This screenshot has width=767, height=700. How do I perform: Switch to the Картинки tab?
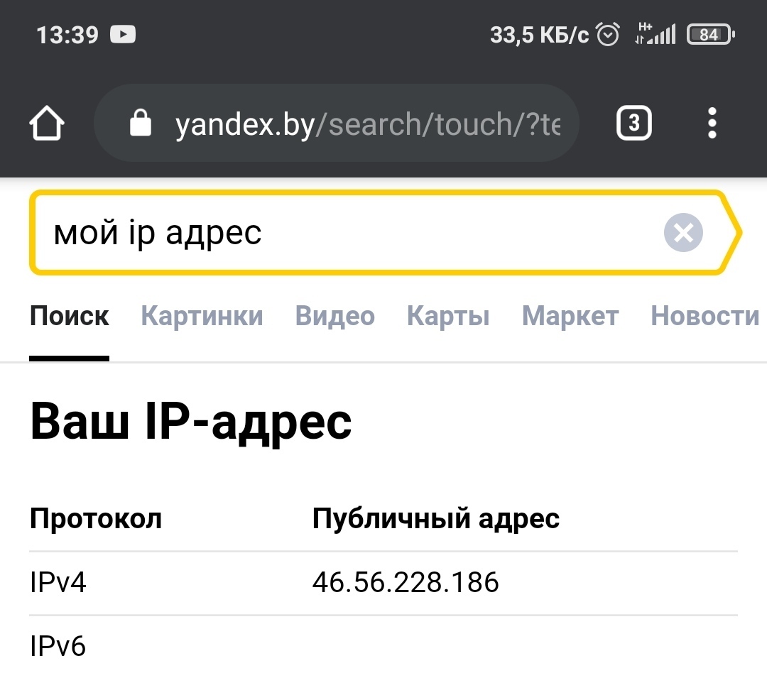click(x=202, y=316)
